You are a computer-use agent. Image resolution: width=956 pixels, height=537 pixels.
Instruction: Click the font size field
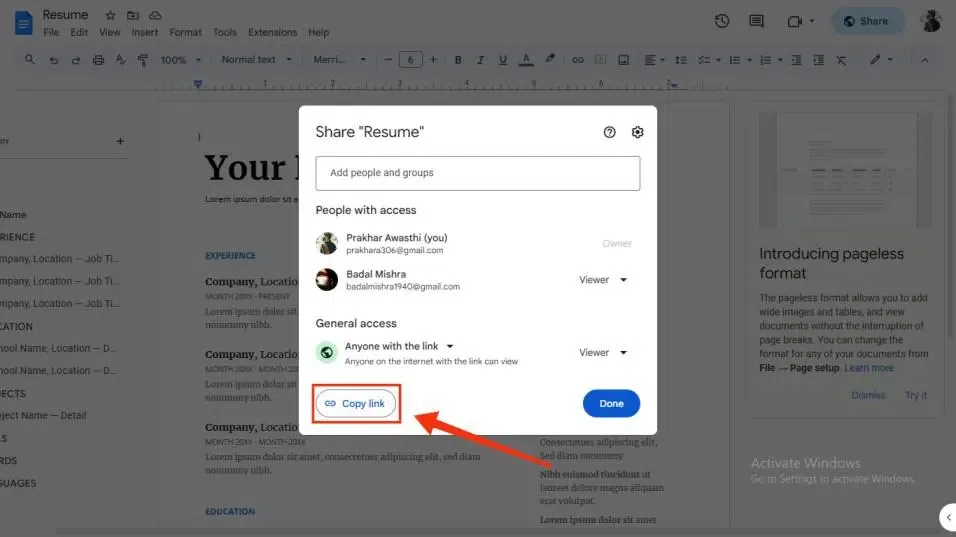410,60
